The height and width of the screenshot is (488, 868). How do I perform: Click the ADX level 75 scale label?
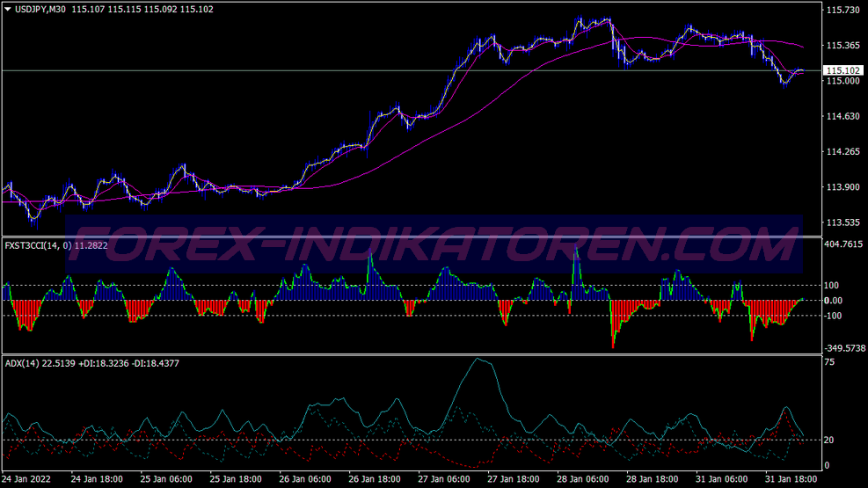click(x=828, y=361)
